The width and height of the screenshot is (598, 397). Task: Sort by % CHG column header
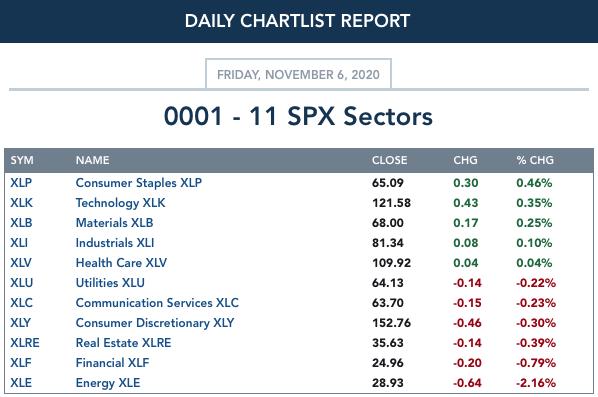click(x=535, y=160)
